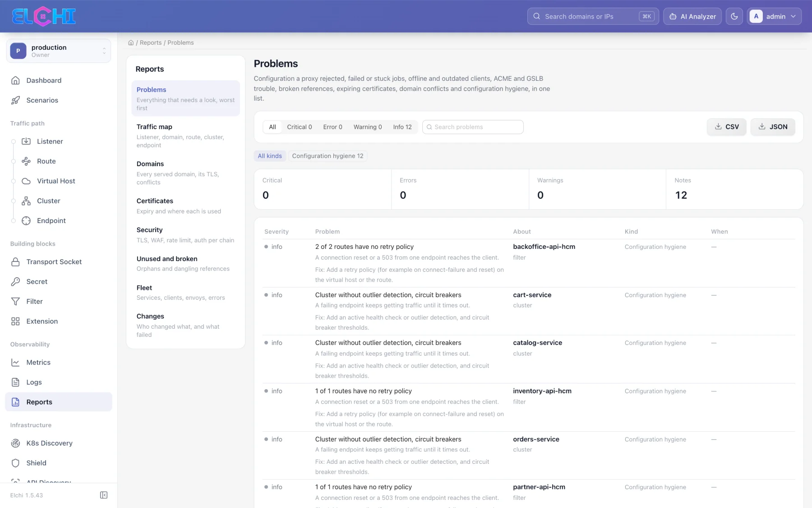Filter problems by Warning 0
812x508 pixels.
click(x=368, y=127)
